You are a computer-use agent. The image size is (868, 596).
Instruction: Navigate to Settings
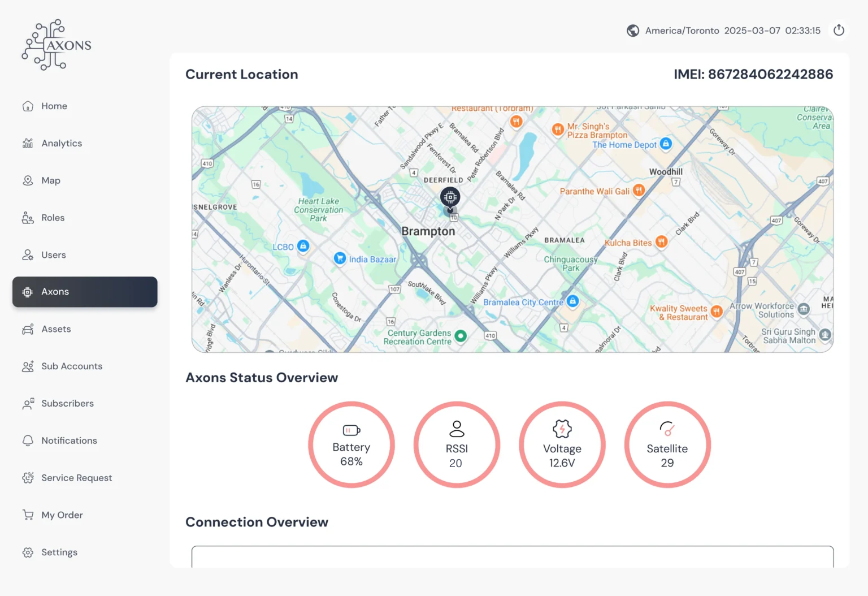pos(59,552)
